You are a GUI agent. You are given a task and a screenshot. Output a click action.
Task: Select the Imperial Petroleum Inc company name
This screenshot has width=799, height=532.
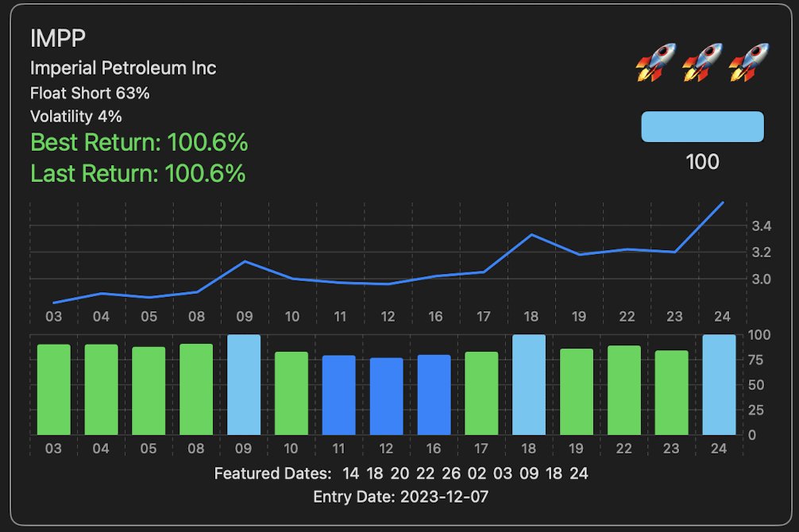123,67
